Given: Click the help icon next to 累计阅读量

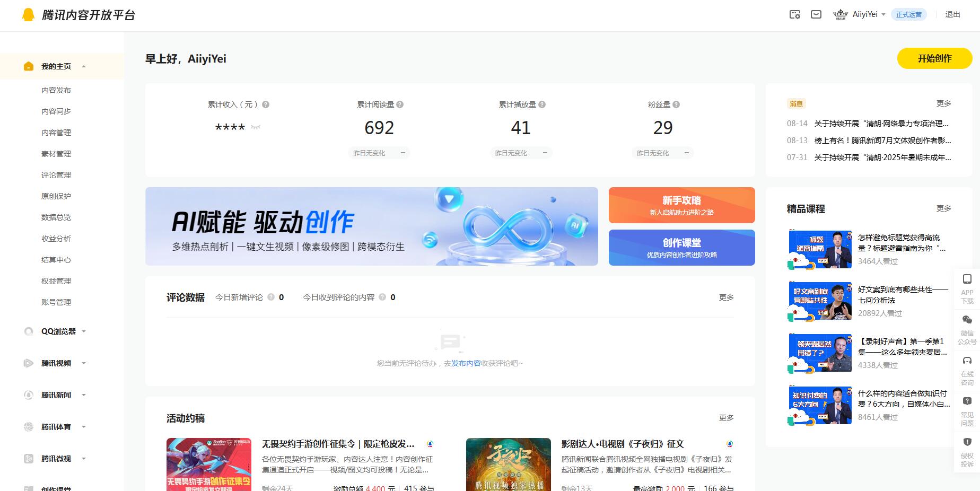Looking at the screenshot, I should coord(400,104).
